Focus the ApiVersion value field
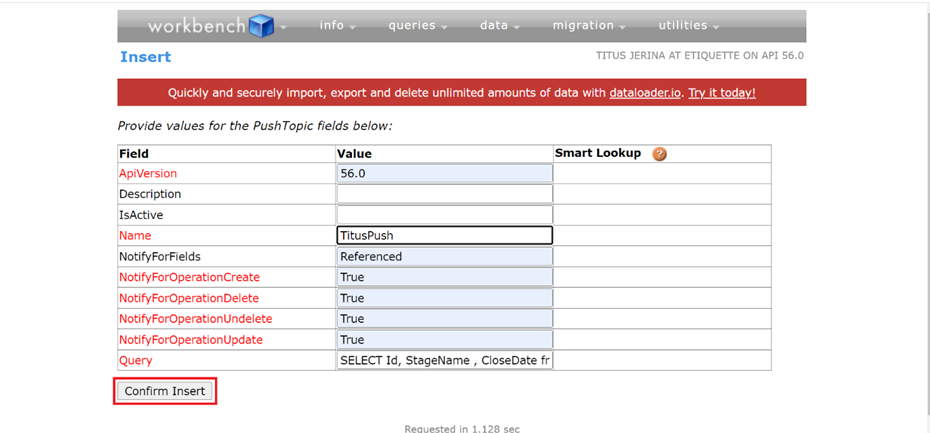This screenshot has height=433, width=930. [444, 173]
